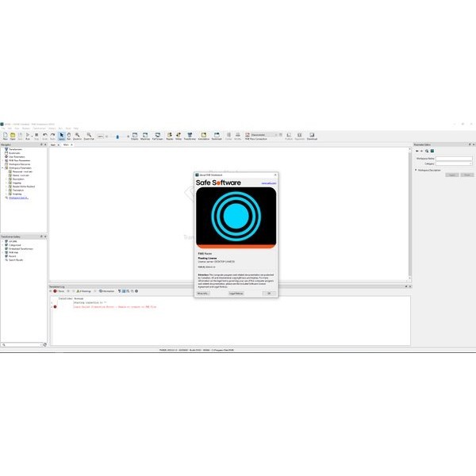Image resolution: width=476 pixels, height=476 pixels.
Task: Click the More Info button
Action: click(x=203, y=294)
